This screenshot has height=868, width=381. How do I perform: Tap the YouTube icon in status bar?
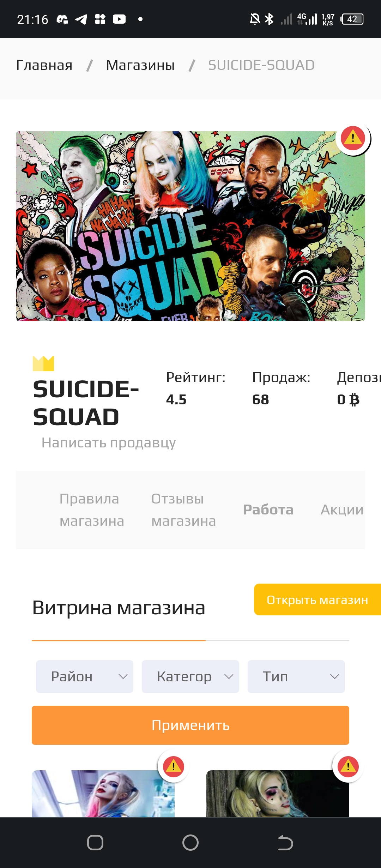[119, 19]
